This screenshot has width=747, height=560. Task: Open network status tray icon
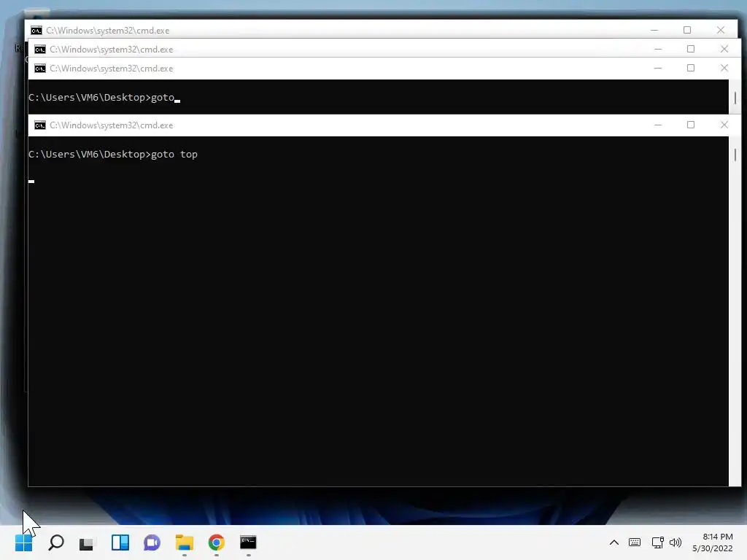pos(658,542)
